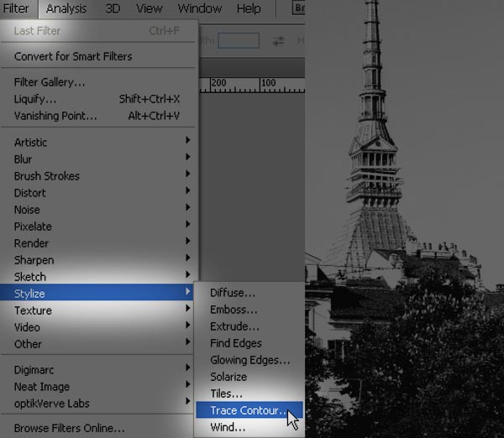Open Filter Gallery…

(x=97, y=82)
